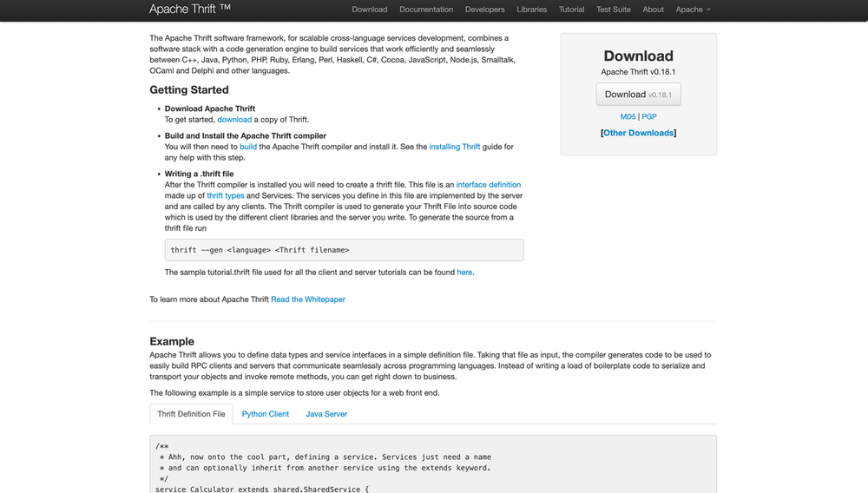Open the Read the Whitepaper link
The height and width of the screenshot is (493, 868).
click(x=308, y=299)
